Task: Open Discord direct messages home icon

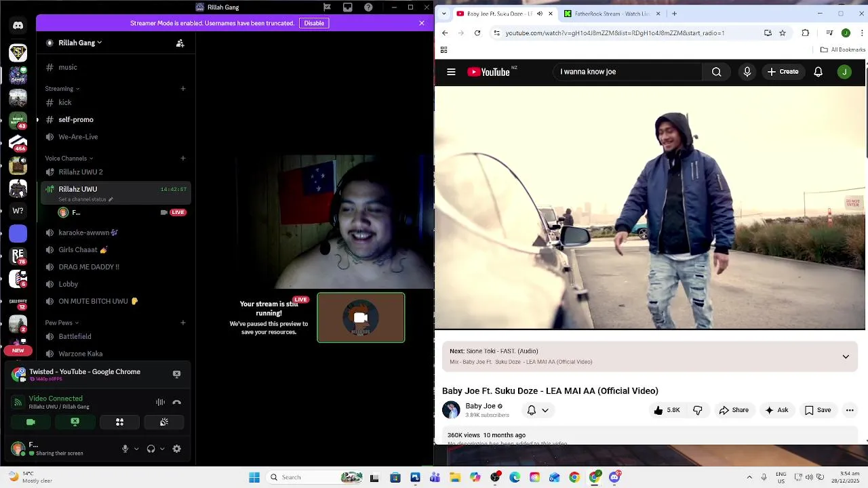Action: tap(18, 25)
